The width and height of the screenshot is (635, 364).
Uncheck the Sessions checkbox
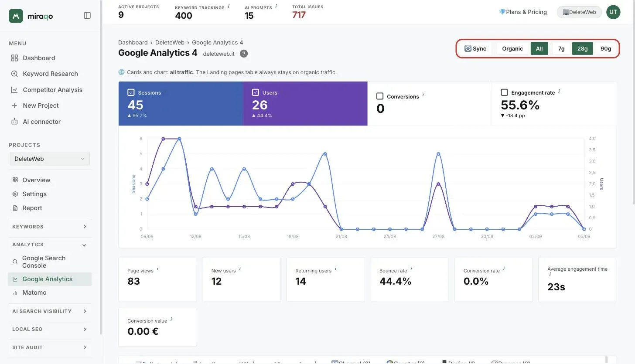tap(131, 92)
